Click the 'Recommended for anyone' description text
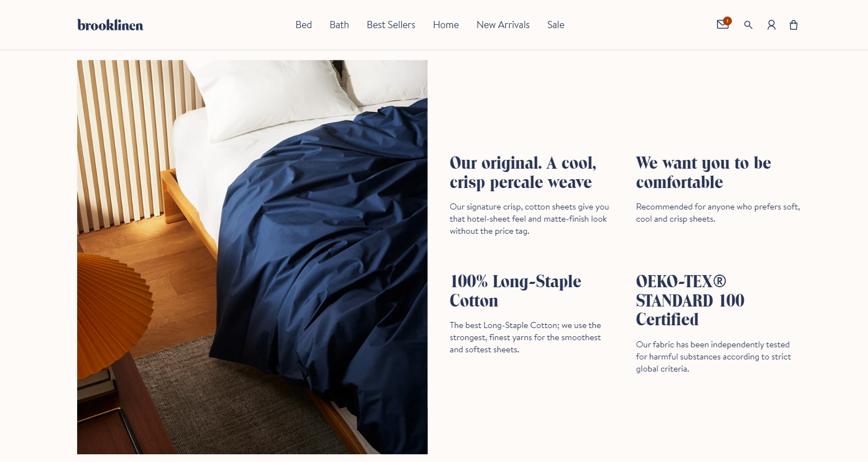 coord(718,213)
